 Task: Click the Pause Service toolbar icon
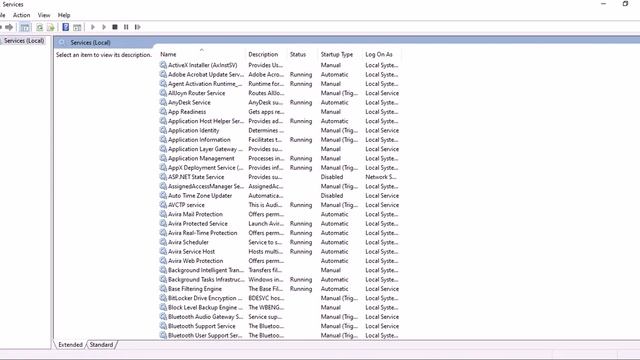coord(126,27)
